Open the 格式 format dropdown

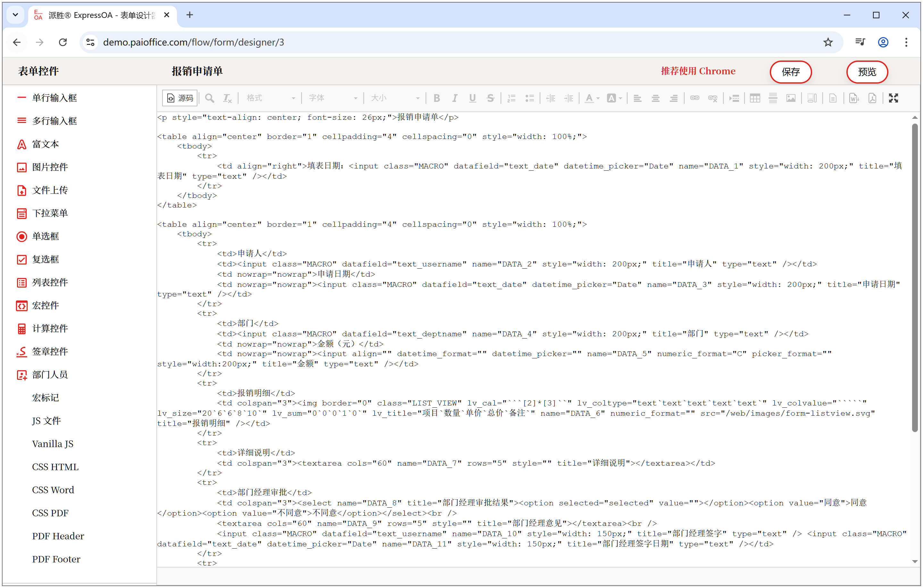pos(270,98)
